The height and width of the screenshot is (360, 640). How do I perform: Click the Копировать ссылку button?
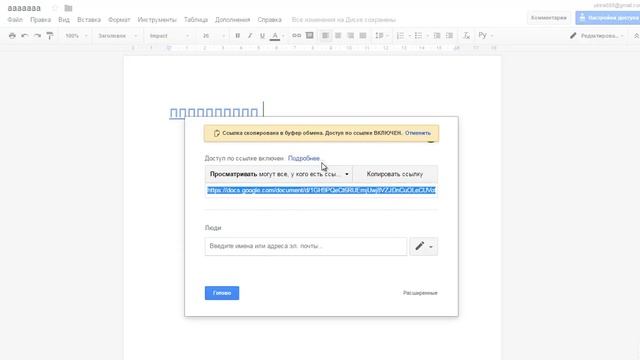tap(395, 174)
